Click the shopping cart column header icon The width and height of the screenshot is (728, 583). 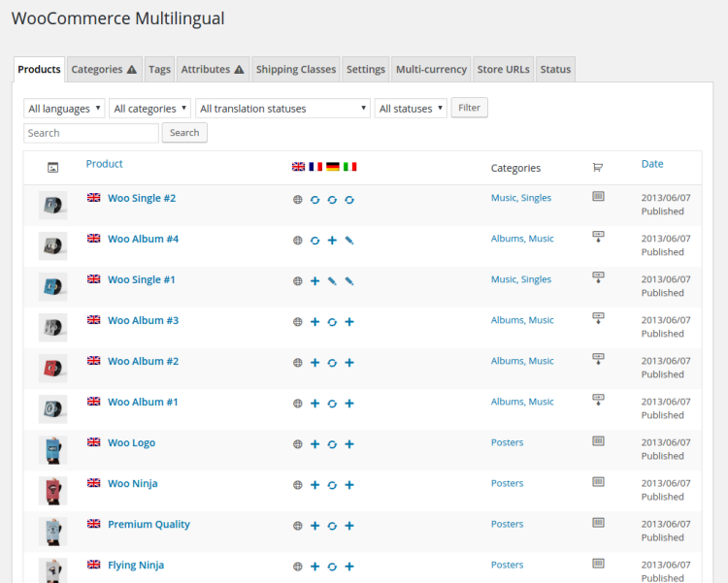tap(598, 167)
